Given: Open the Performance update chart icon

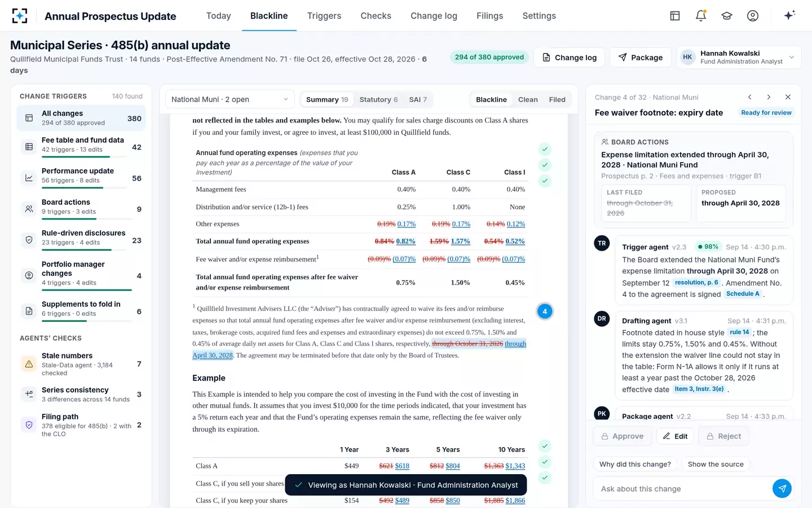Looking at the screenshot, I should (29, 178).
